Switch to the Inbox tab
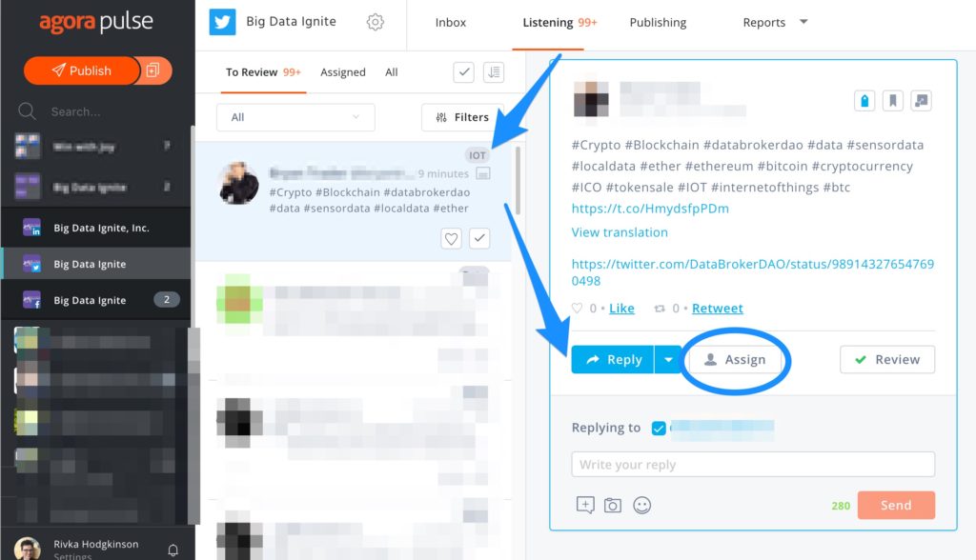 [451, 23]
